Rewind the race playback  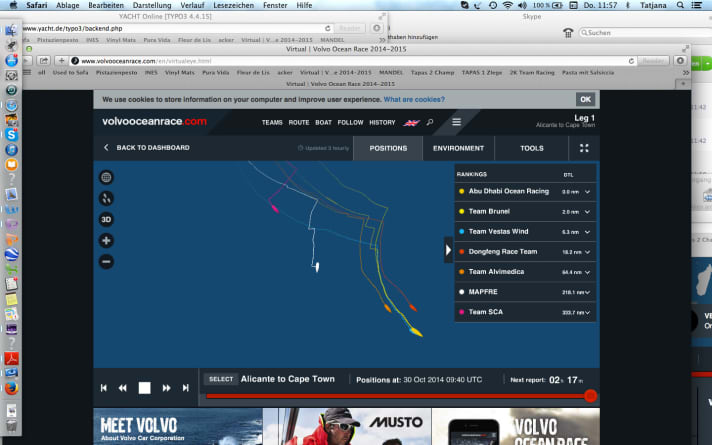pyautogui.click(x=123, y=388)
